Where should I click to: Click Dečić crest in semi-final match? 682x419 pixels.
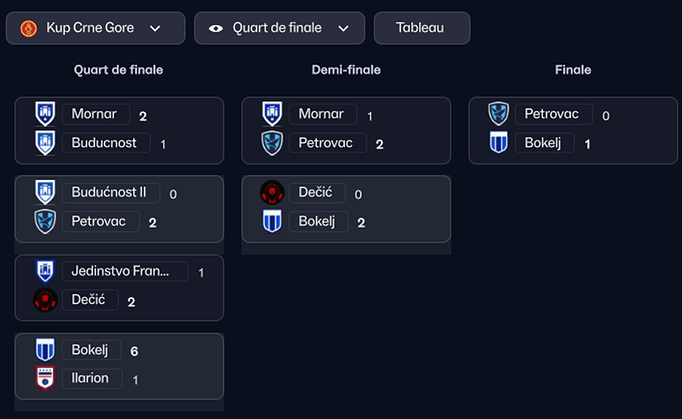pyautogui.click(x=272, y=192)
